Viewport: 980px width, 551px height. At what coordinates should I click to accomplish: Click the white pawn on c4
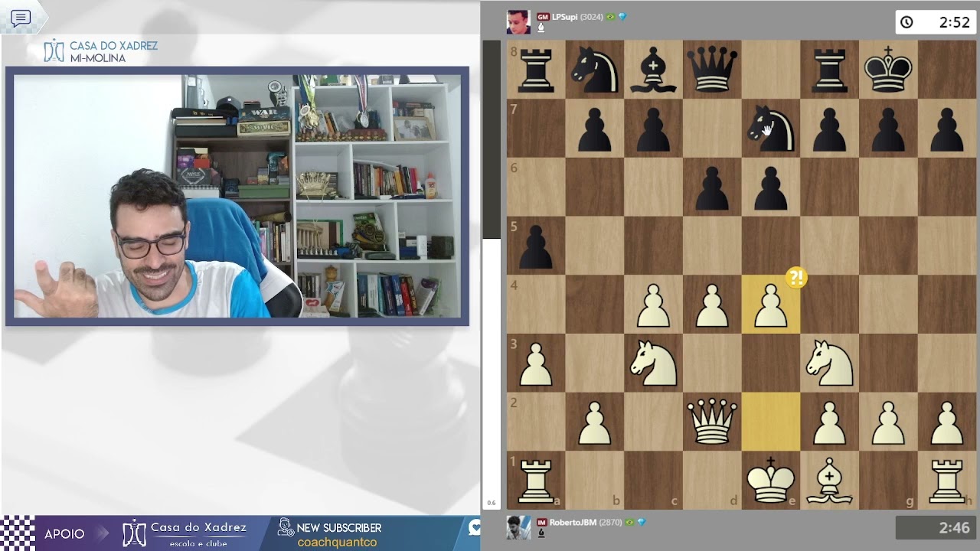click(x=653, y=305)
